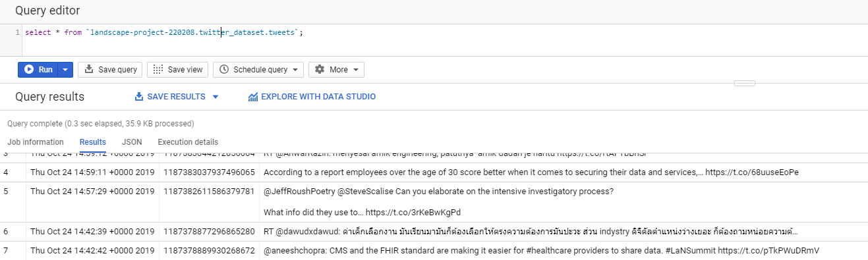Click timestamp Thu Oct 24 14:42:39
Image resolution: width=868 pixels, height=260 pixels.
point(92,232)
